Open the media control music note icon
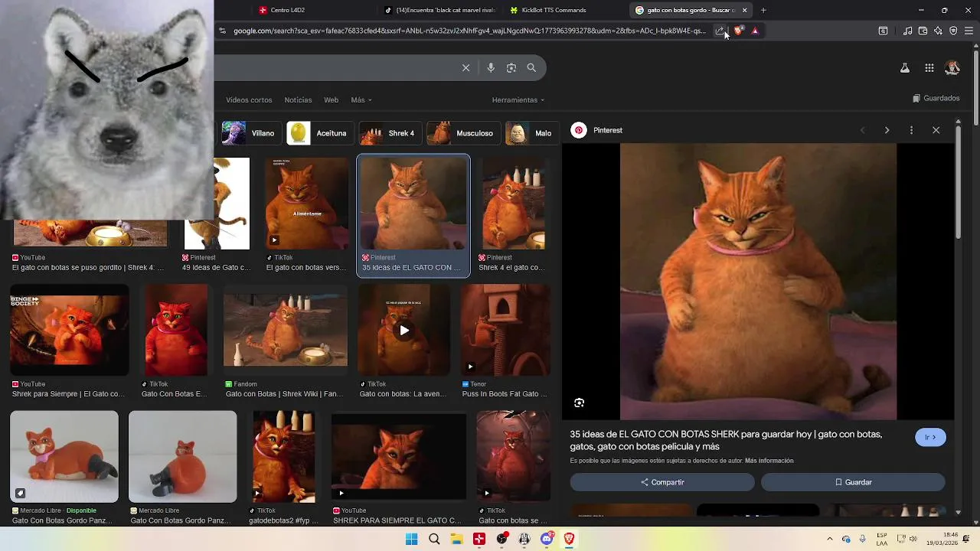 907,31
